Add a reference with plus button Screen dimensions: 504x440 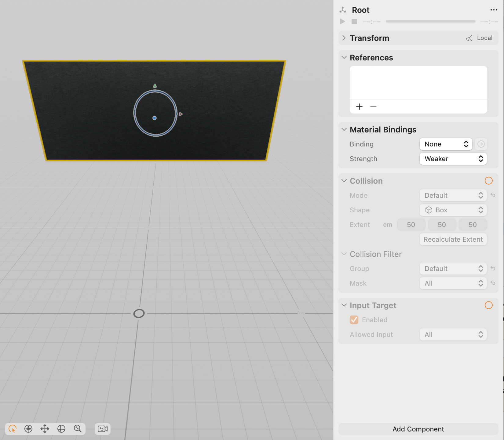[359, 106]
